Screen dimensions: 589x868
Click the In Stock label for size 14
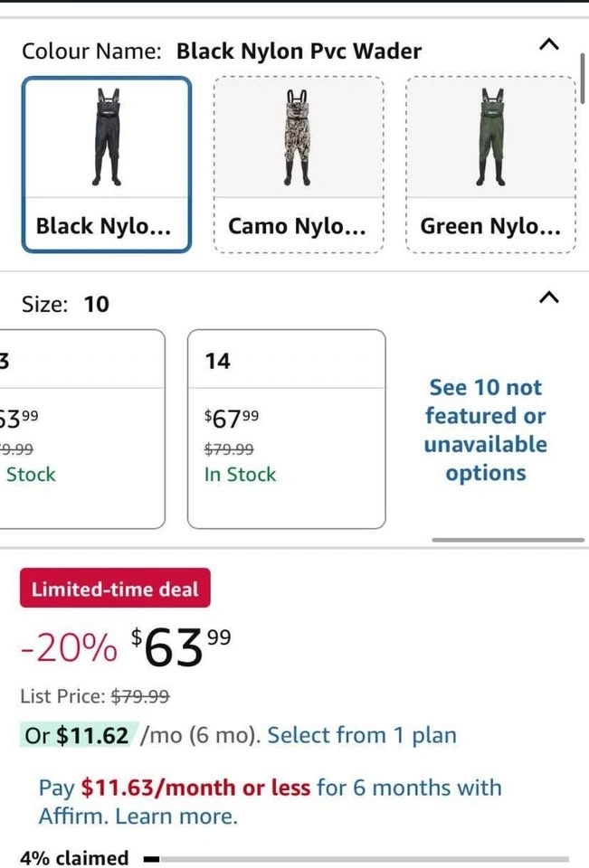point(240,475)
